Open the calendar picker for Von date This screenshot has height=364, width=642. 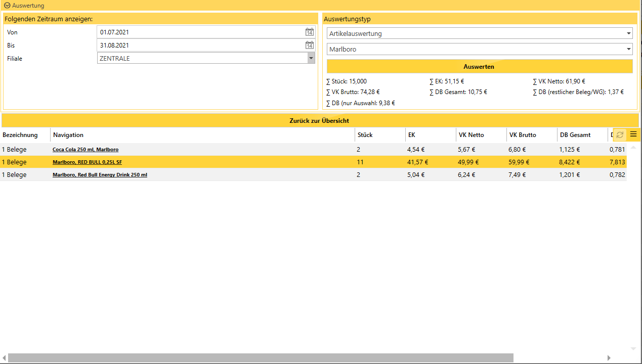[310, 32]
